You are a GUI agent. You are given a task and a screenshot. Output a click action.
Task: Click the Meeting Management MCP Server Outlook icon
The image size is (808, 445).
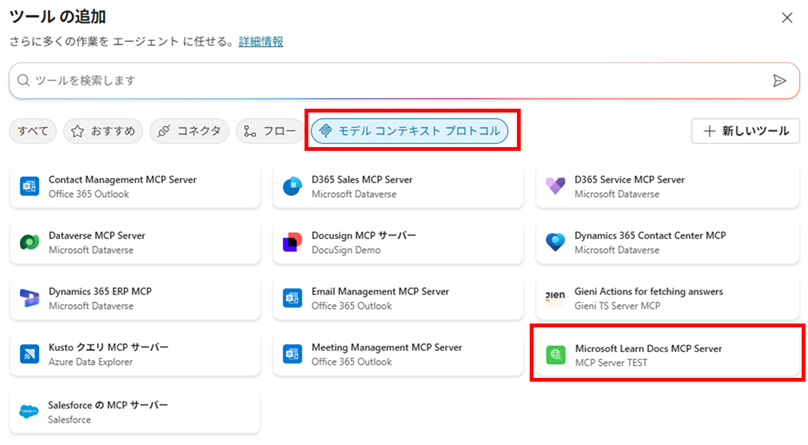pos(292,354)
